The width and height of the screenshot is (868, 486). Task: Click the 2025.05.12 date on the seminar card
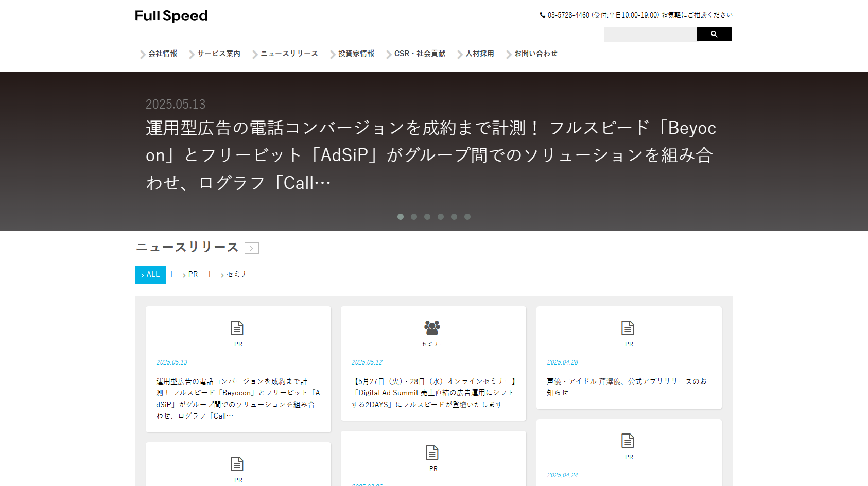pos(367,362)
